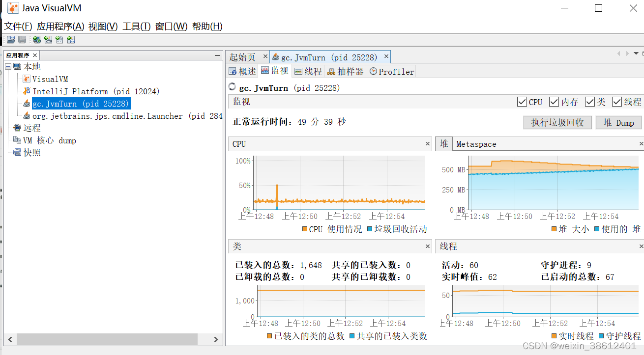Click the greyed Save toolbar icon

[x=22, y=40]
